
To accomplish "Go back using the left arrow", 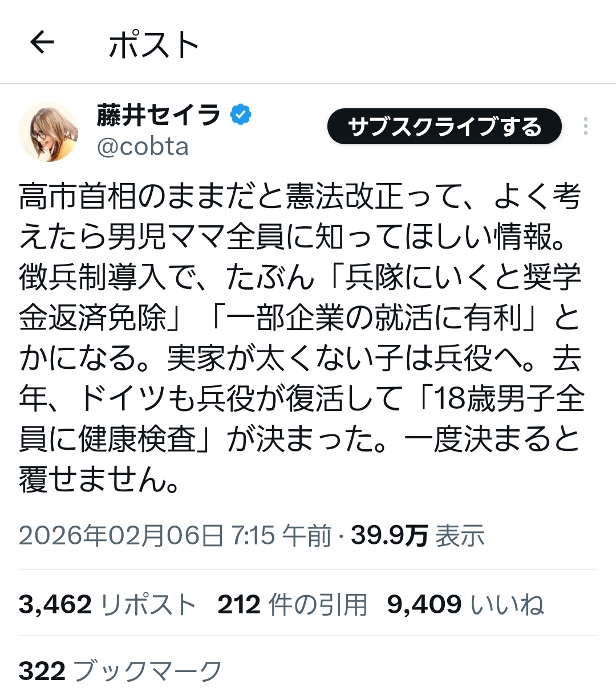I will (x=42, y=42).
